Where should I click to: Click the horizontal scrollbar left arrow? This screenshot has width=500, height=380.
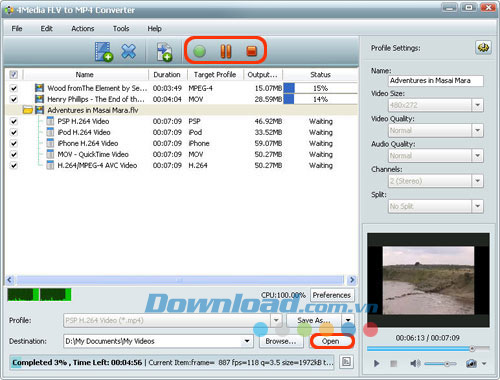[x=10, y=280]
